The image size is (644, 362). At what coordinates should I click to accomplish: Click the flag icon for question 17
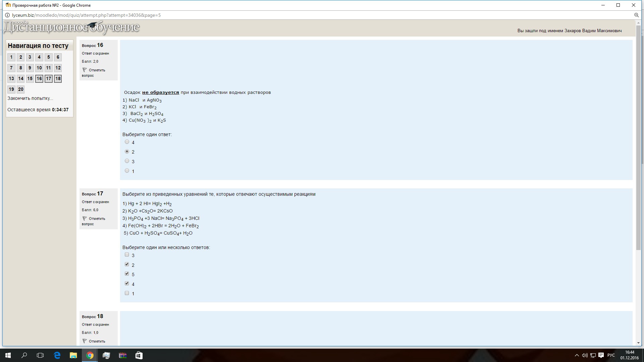(85, 219)
